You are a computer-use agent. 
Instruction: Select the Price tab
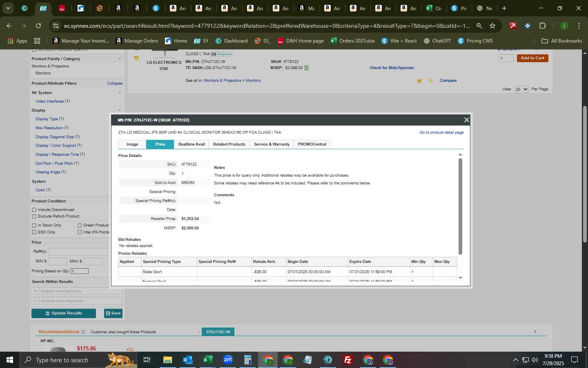pyautogui.click(x=160, y=144)
